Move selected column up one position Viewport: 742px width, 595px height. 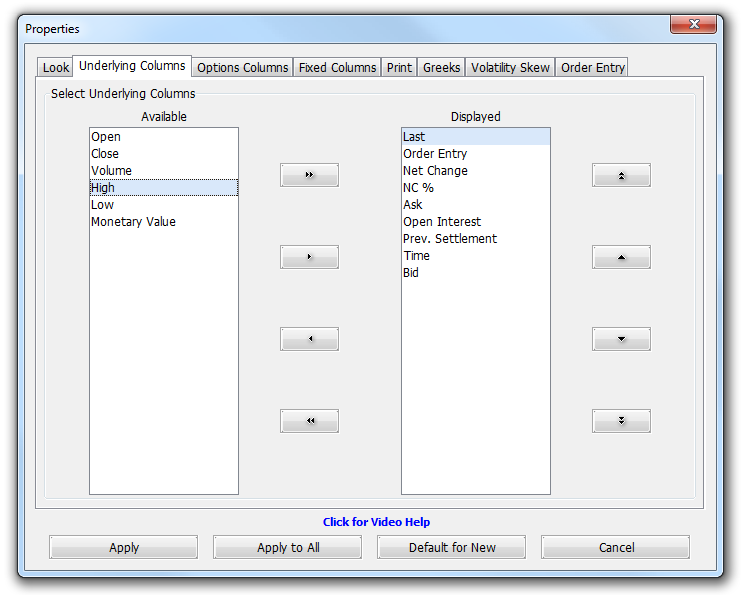click(621, 257)
